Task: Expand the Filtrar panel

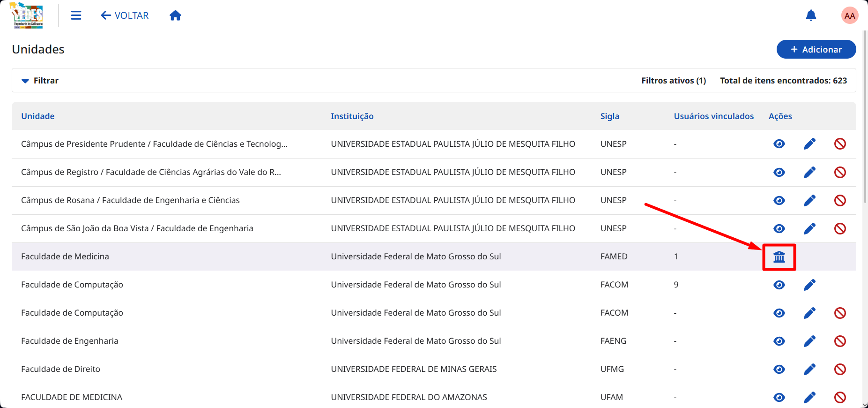Action: pos(40,81)
